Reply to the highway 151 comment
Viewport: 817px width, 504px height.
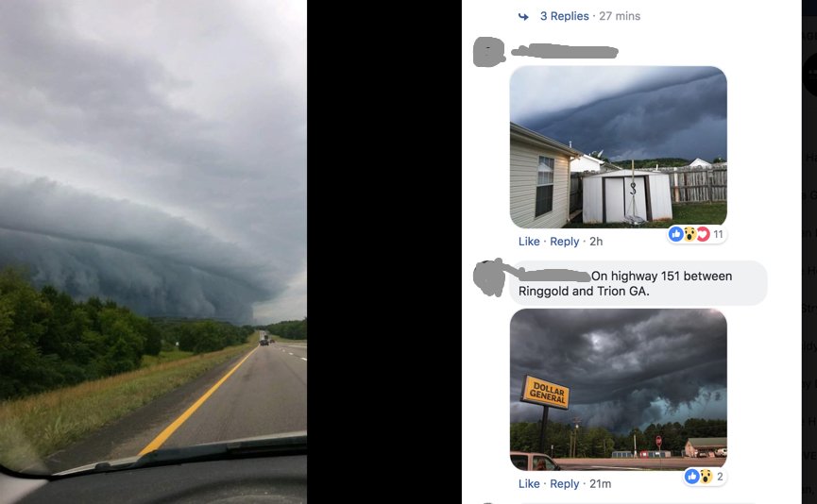pyautogui.click(x=564, y=483)
